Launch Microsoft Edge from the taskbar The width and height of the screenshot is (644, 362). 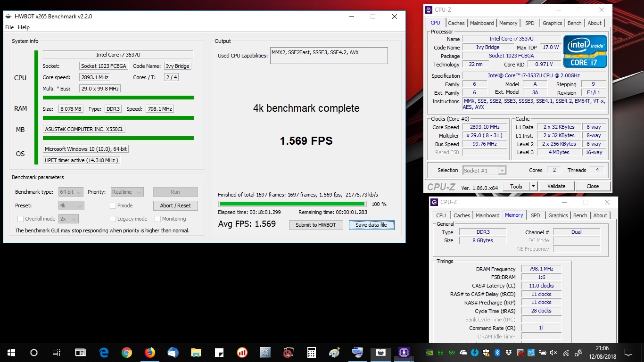click(x=104, y=352)
